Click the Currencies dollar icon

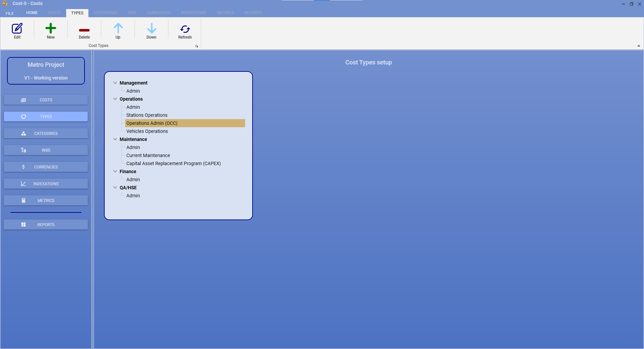point(23,167)
